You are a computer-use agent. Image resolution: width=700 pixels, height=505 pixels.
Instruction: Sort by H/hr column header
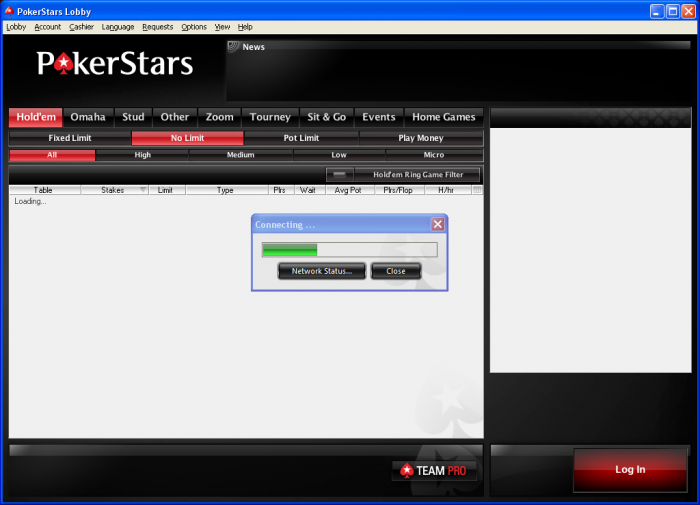pyautogui.click(x=448, y=190)
